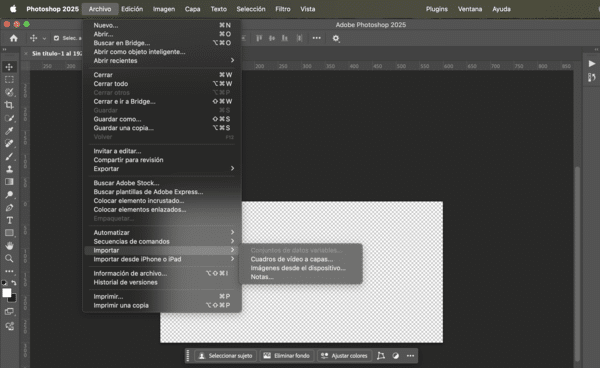The width and height of the screenshot is (600, 368).
Task: Click the transform icon in contextual taskbar
Action: tap(381, 356)
